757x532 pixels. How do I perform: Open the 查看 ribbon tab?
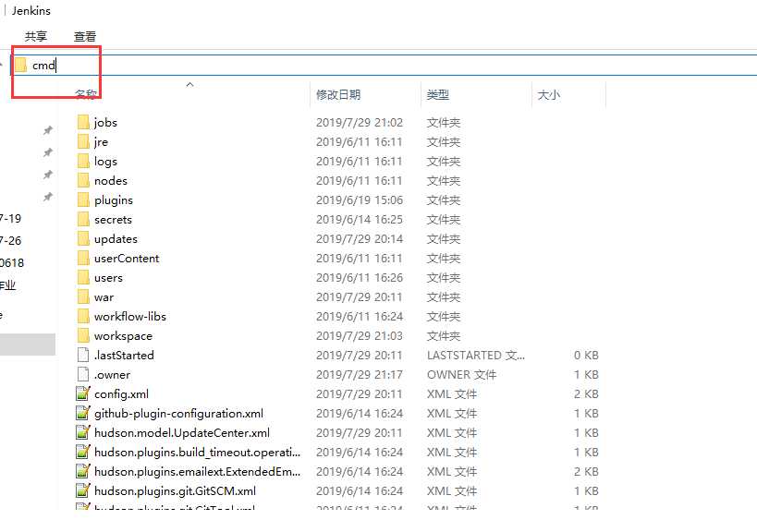[x=85, y=37]
